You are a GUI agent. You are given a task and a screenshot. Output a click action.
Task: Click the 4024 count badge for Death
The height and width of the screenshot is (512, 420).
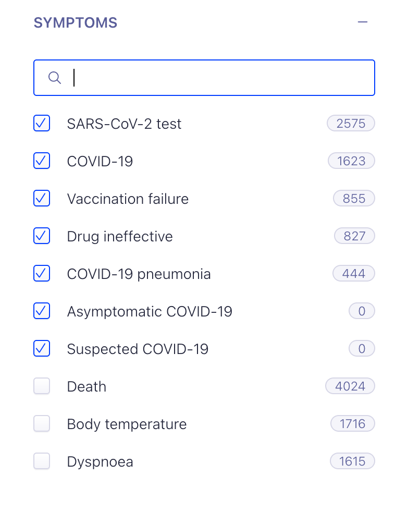350,386
